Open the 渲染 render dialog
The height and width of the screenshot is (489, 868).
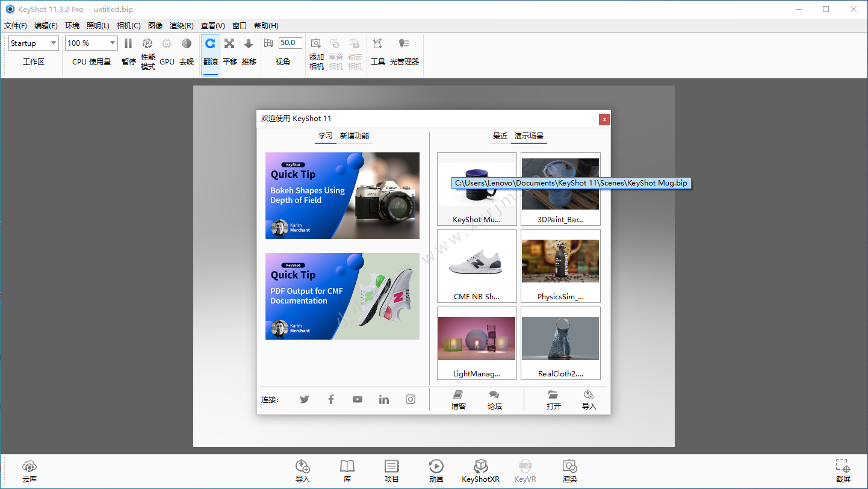(570, 472)
